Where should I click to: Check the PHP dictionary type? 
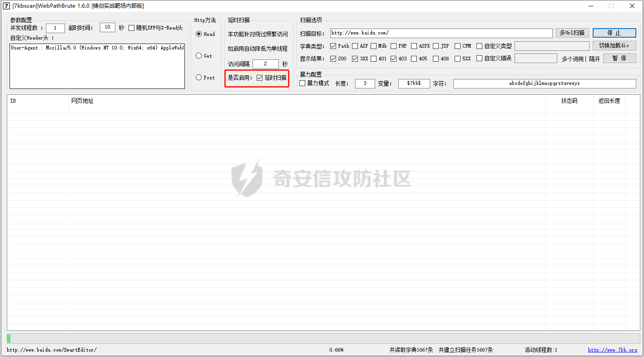[392, 46]
